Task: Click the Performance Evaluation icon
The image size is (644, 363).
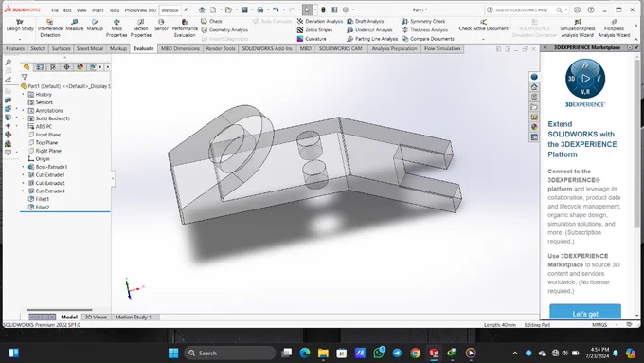Action: click(185, 27)
